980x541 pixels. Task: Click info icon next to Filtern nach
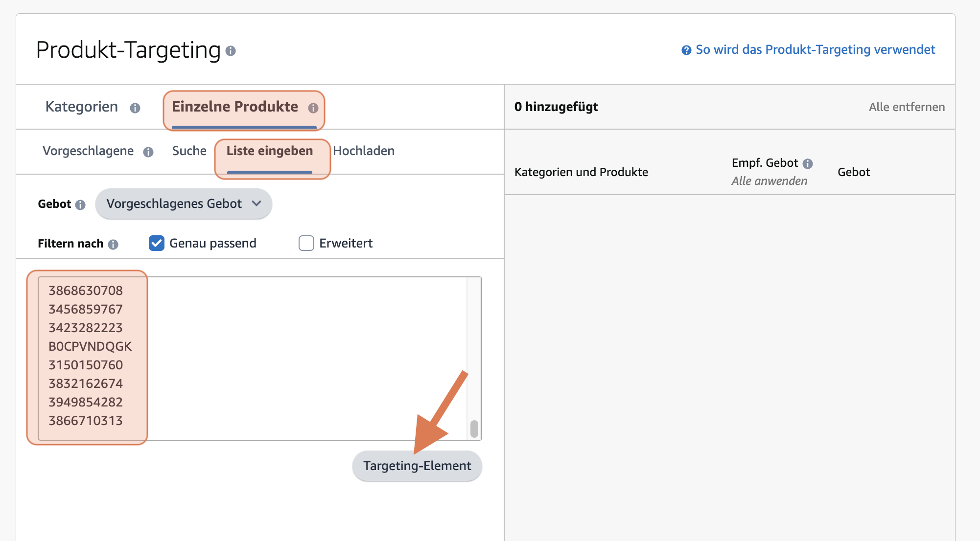click(114, 244)
